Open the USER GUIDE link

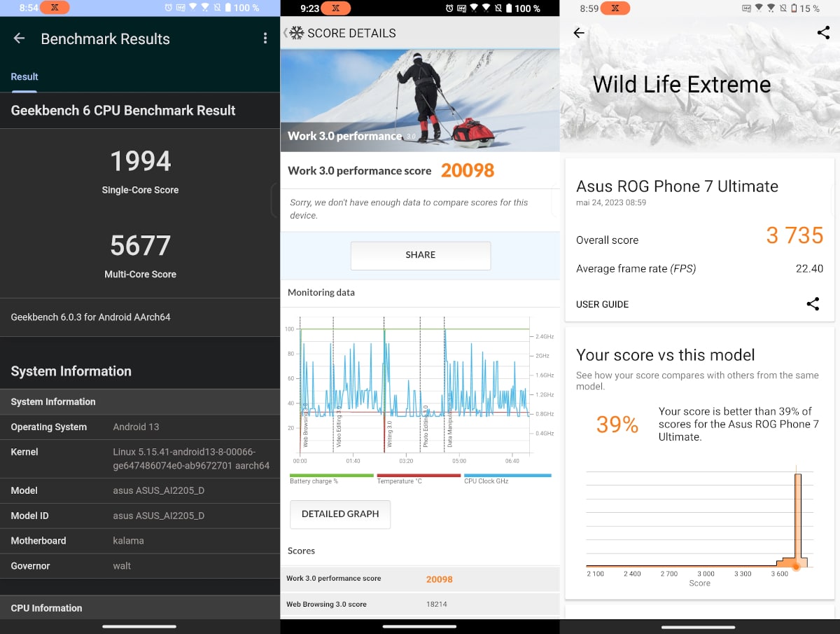(x=602, y=304)
